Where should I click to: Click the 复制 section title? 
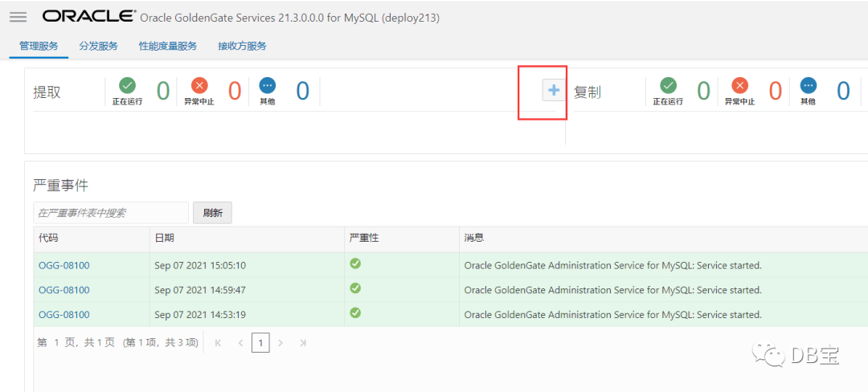tap(588, 92)
